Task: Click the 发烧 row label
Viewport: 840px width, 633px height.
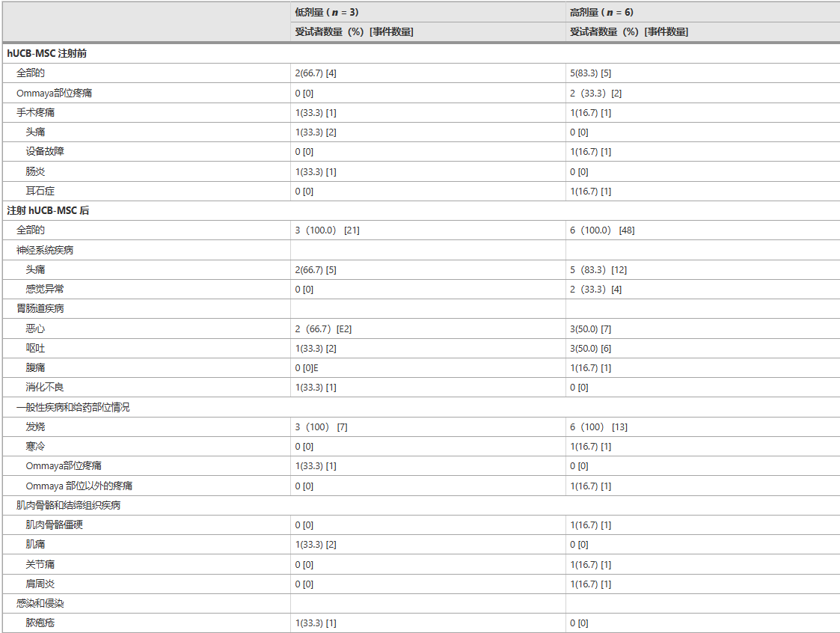Action: [35, 426]
